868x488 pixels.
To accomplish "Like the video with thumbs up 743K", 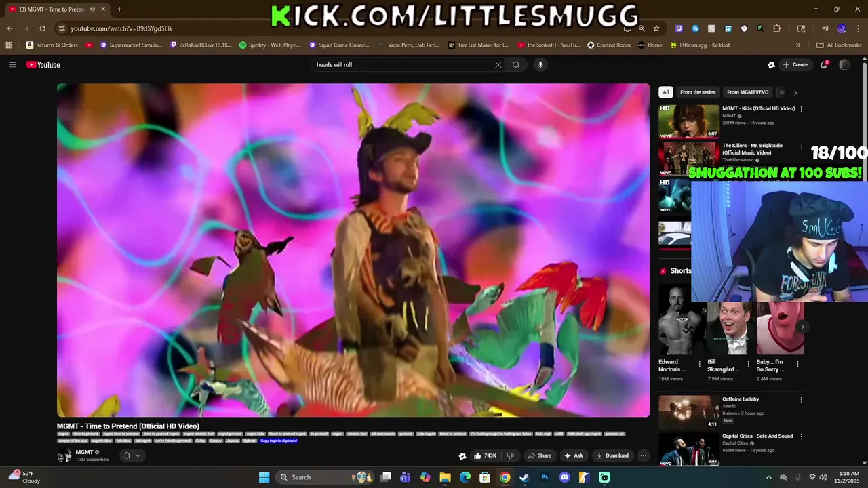I will point(485,456).
